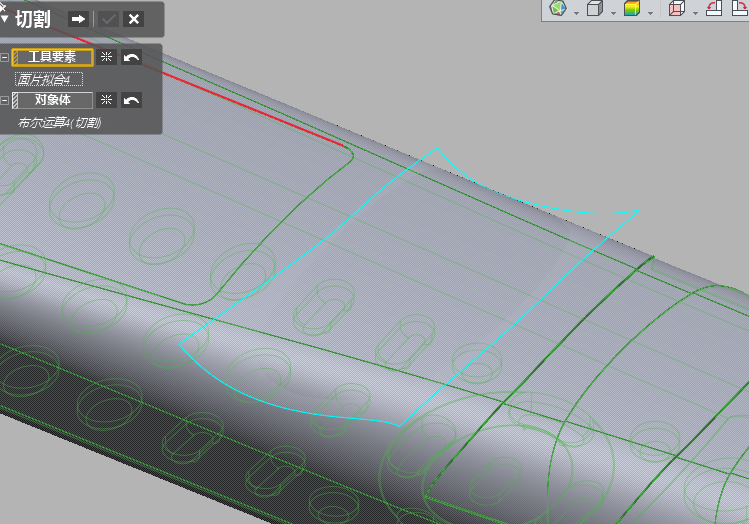The image size is (749, 524).
Task: Collapse the 工具要素 section with the minus box
Action: tap(4, 57)
